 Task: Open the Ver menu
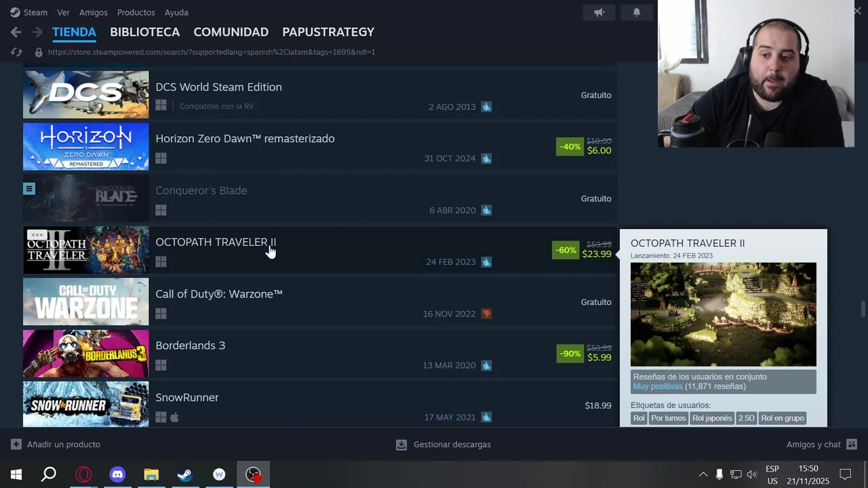pos(63,12)
